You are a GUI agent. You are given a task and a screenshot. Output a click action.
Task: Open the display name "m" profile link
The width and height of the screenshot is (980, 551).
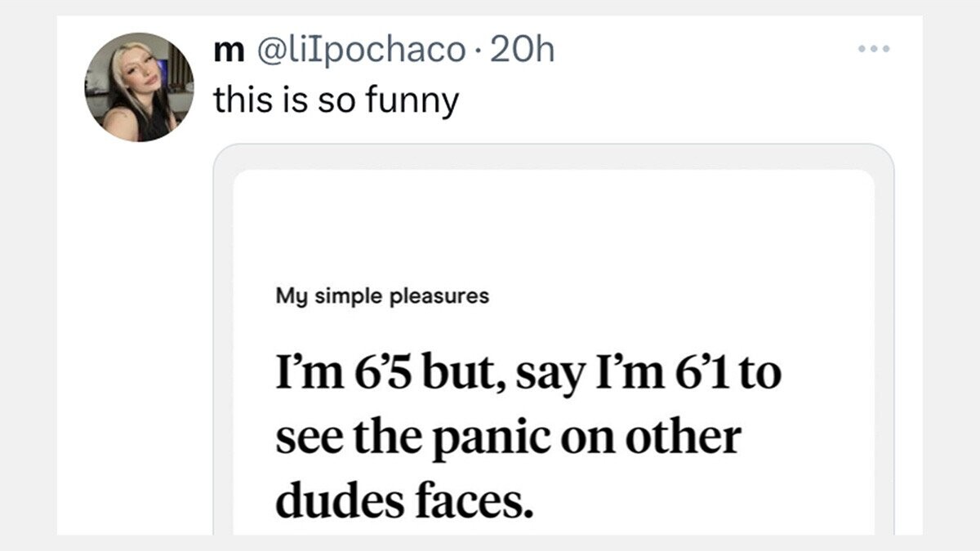221,51
